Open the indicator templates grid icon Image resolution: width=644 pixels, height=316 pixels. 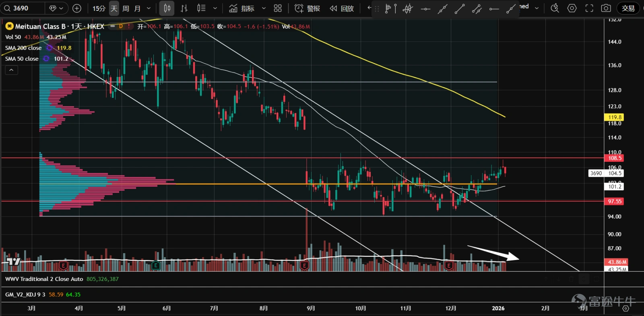point(278,8)
